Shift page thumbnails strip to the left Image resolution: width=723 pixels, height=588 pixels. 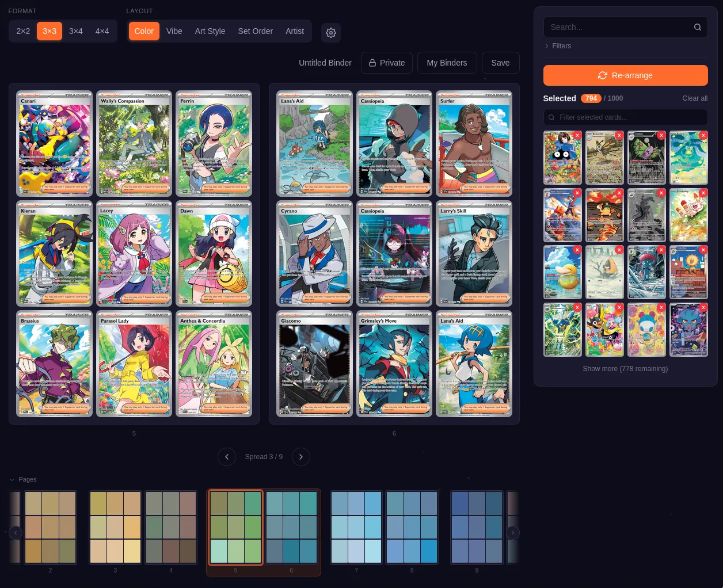coord(16,533)
